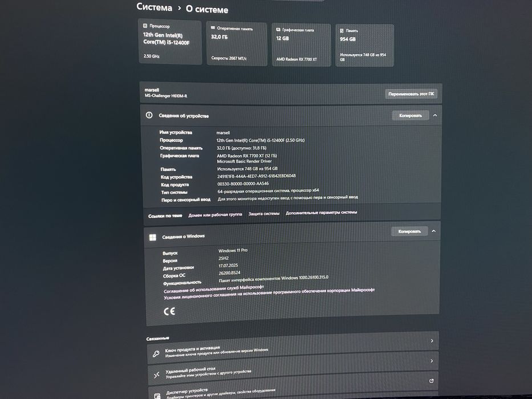532x399 pixels.
Task: Open Защита системы link
Action: (264, 213)
